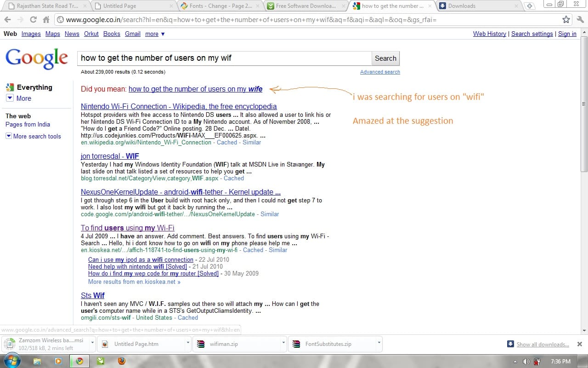This screenshot has height=368, width=588.
Task: Bookmark this page with the star icon
Action: 566,20
